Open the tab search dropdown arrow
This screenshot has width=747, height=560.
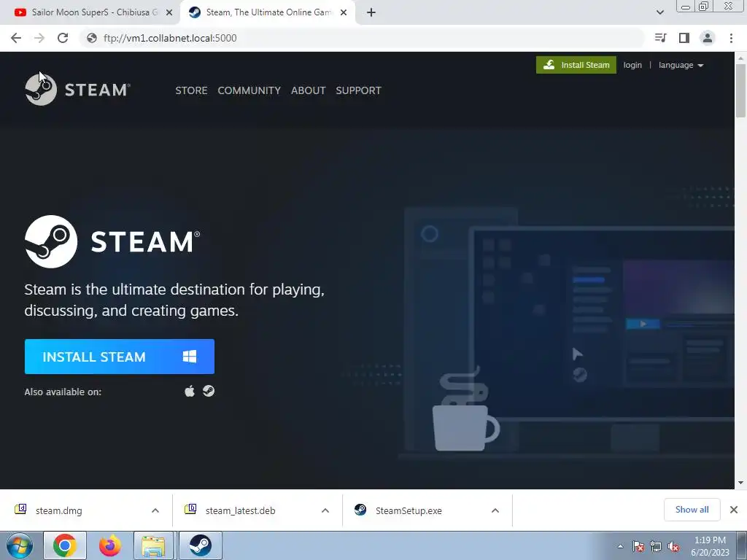659,12
